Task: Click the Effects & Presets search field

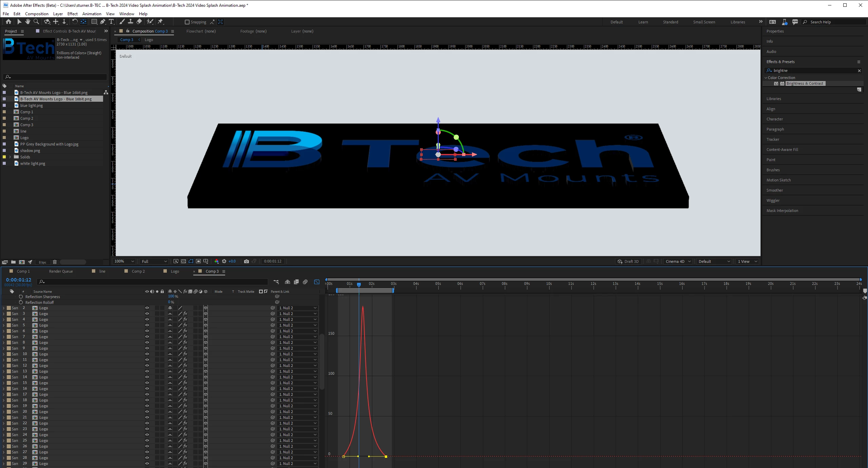Action: pyautogui.click(x=814, y=71)
